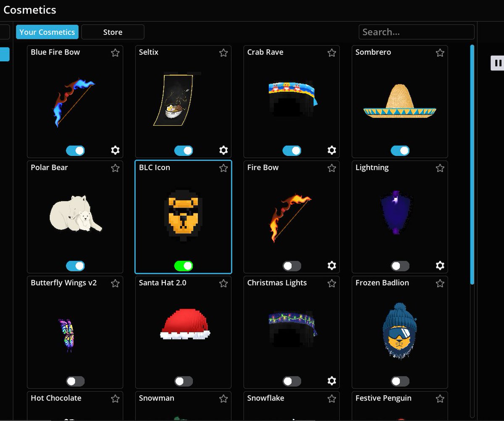The image size is (504, 421).
Task: Disable the Crab Rave toggle
Action: tap(292, 150)
